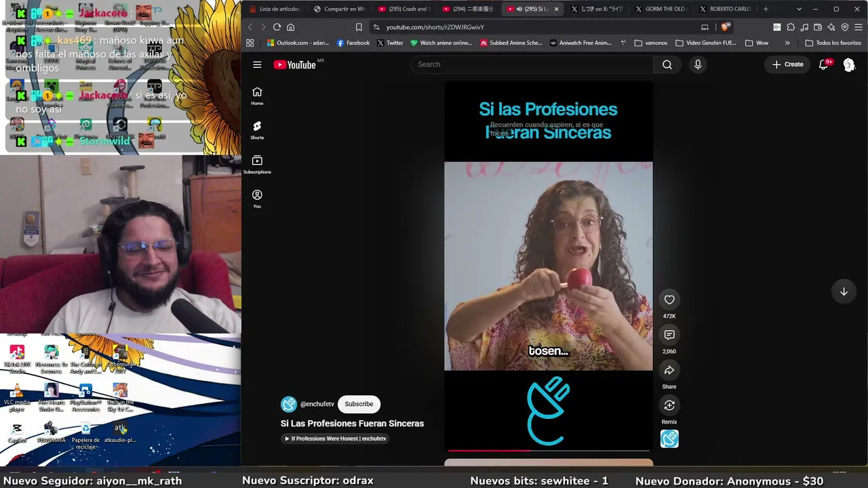This screenshot has height=488, width=868.
Task: Close the active '(295) Si L' tab
Action: [x=557, y=9]
